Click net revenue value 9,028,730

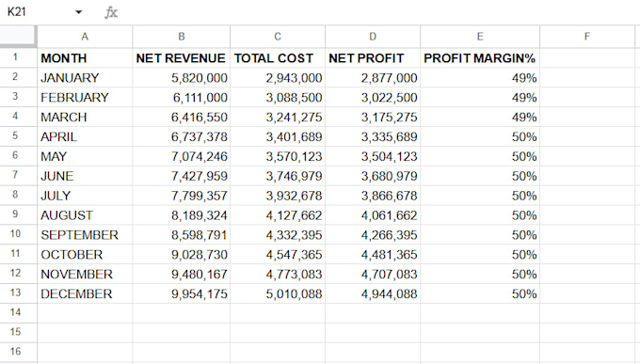click(182, 254)
